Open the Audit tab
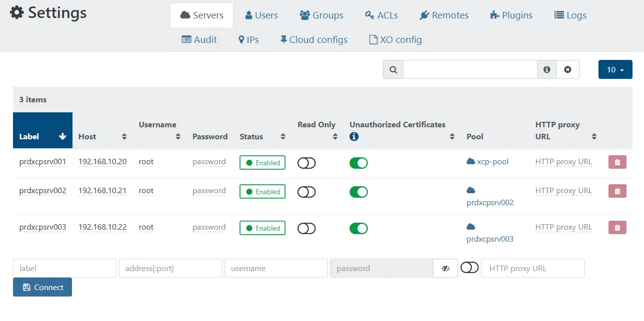 pyautogui.click(x=199, y=40)
